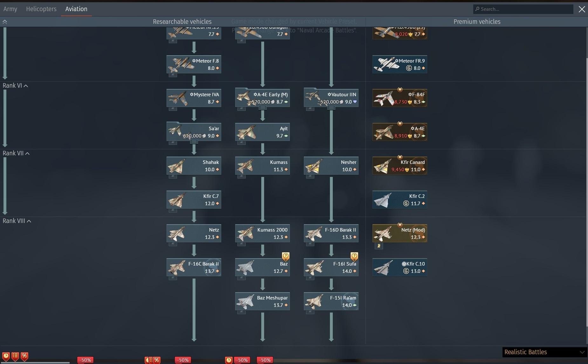Select the premium A-4E at 8.7
The image size is (588, 364).
click(400, 132)
